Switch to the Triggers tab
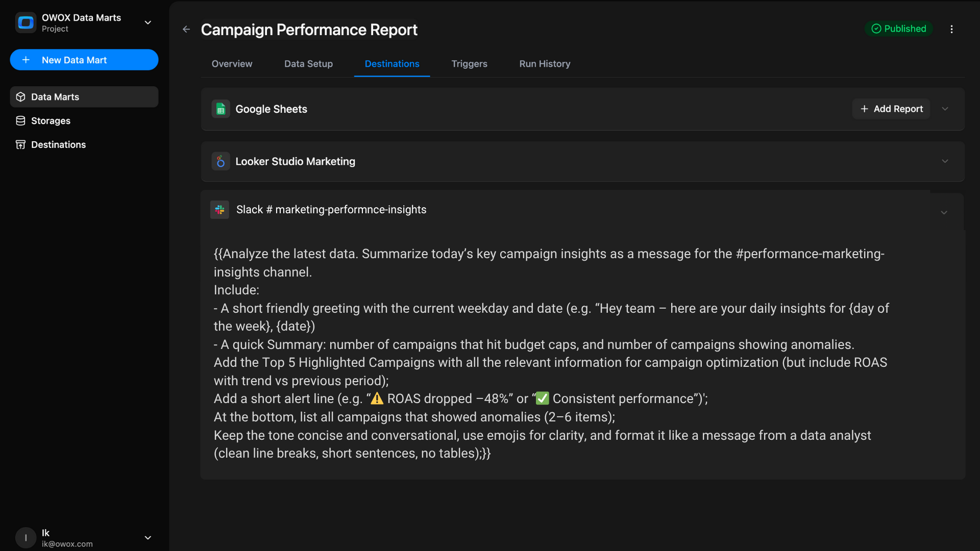 tap(469, 64)
